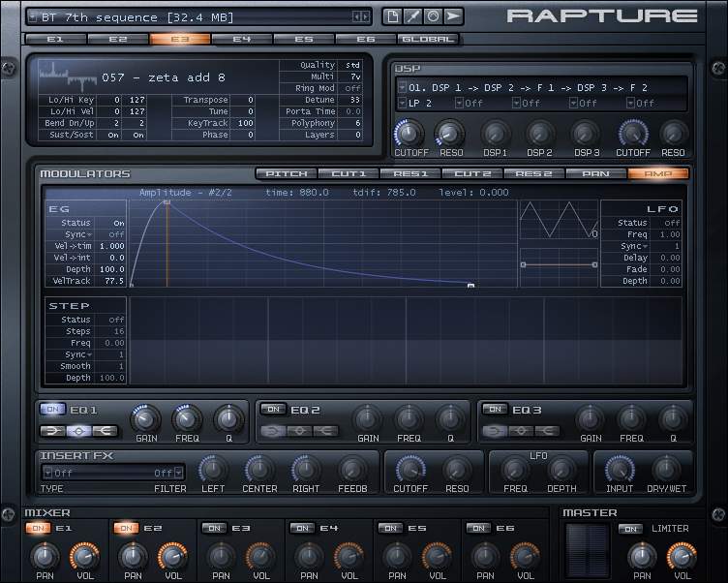Click the DSP 2 knob
Screen dimensions: 728x583
539,134
